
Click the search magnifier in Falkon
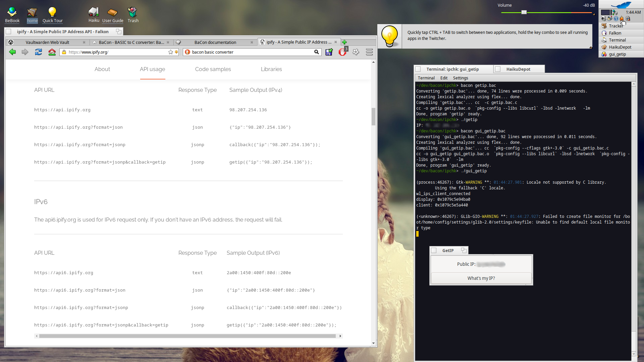point(316,52)
